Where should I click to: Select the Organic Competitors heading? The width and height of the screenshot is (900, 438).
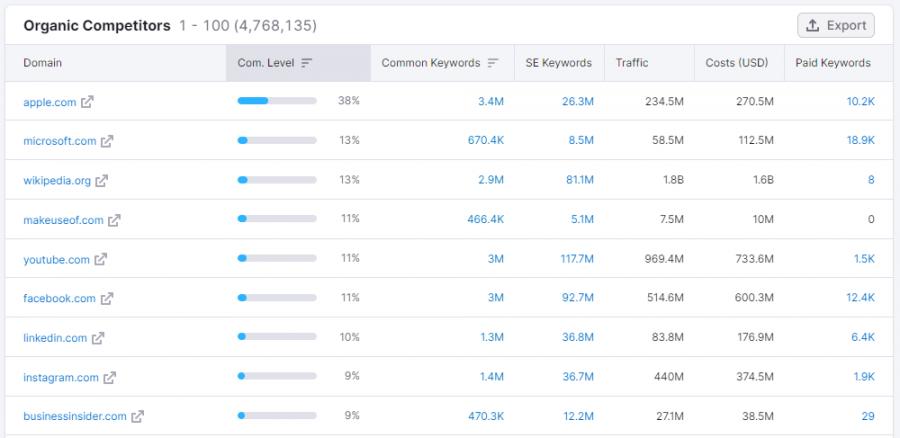[x=96, y=25]
